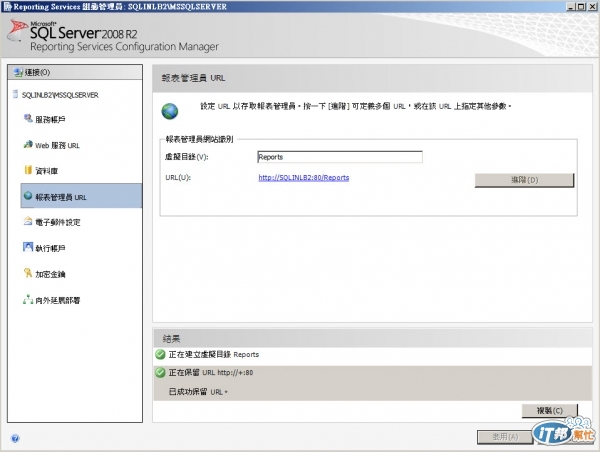
Task: Click the large globe icon beside description
Action: pyautogui.click(x=170, y=111)
